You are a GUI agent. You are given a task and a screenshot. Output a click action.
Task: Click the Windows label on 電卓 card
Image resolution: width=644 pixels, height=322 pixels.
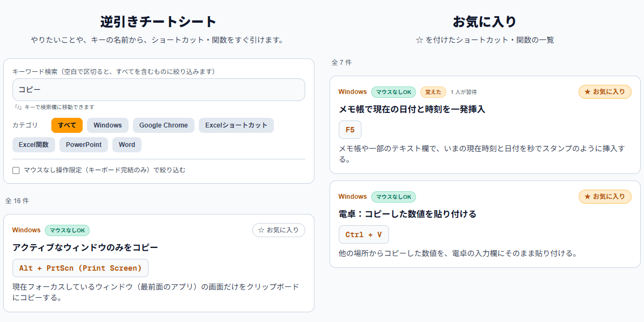pyautogui.click(x=352, y=197)
